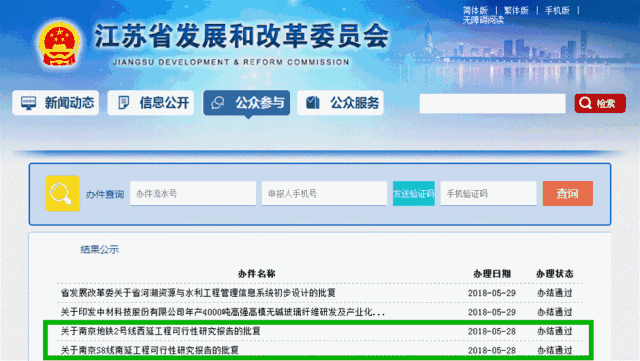Open 关于南京地铁2号线西延工程 approval entry
640x361 pixels.
coord(160,331)
